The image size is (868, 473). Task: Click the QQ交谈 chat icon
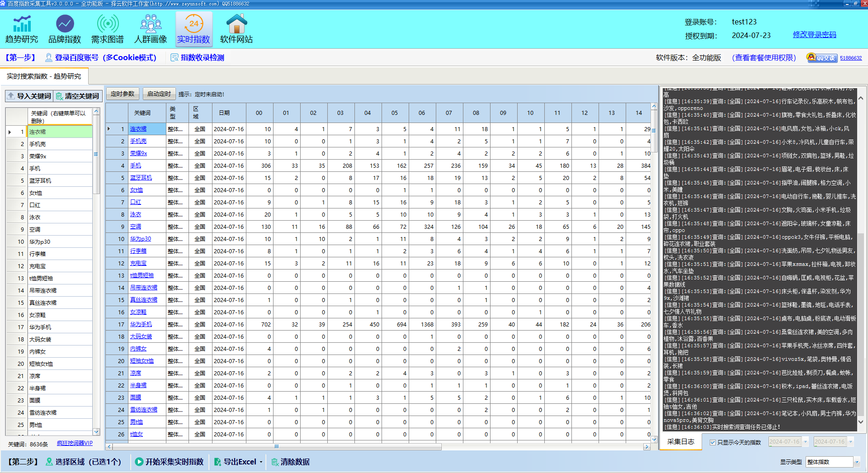(822, 57)
